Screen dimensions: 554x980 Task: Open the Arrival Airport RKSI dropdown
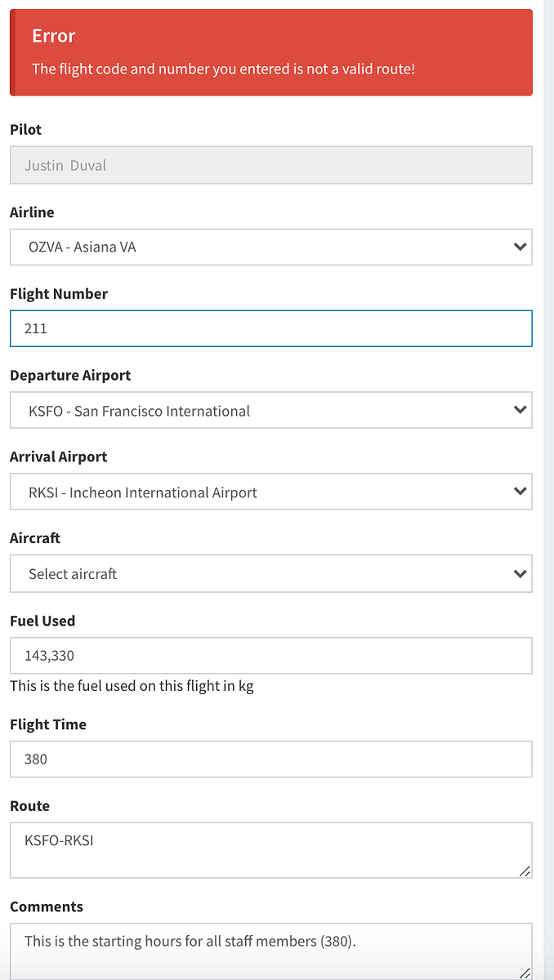coord(270,492)
